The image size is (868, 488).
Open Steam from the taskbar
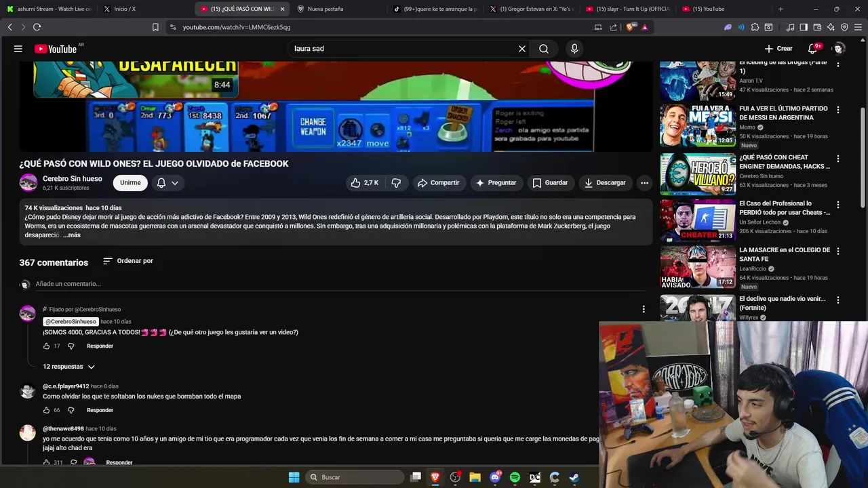(x=574, y=477)
